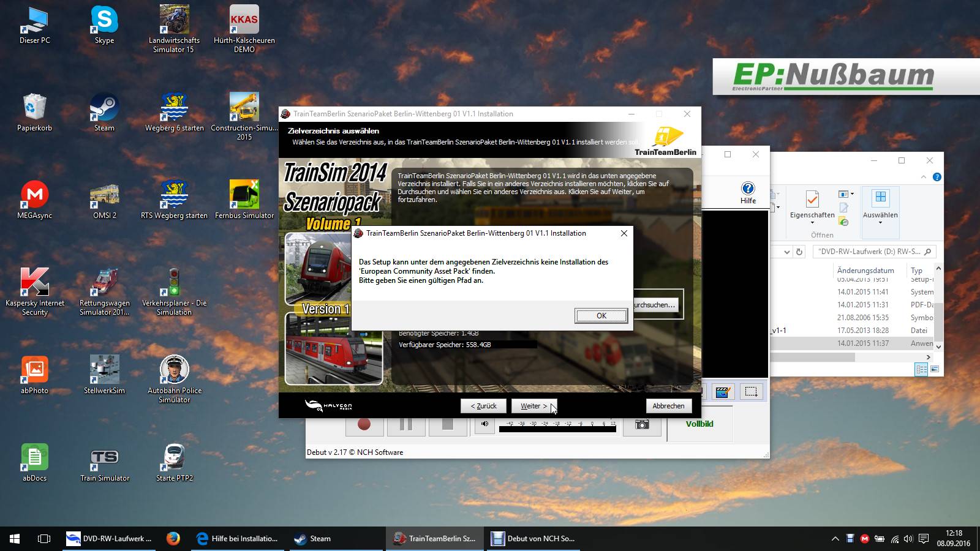Open the Explorer help question mark icon

click(x=937, y=177)
